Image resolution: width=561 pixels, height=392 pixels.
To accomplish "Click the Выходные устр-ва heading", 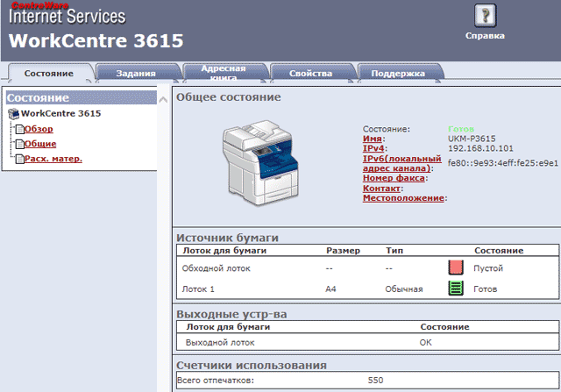I will (231, 314).
